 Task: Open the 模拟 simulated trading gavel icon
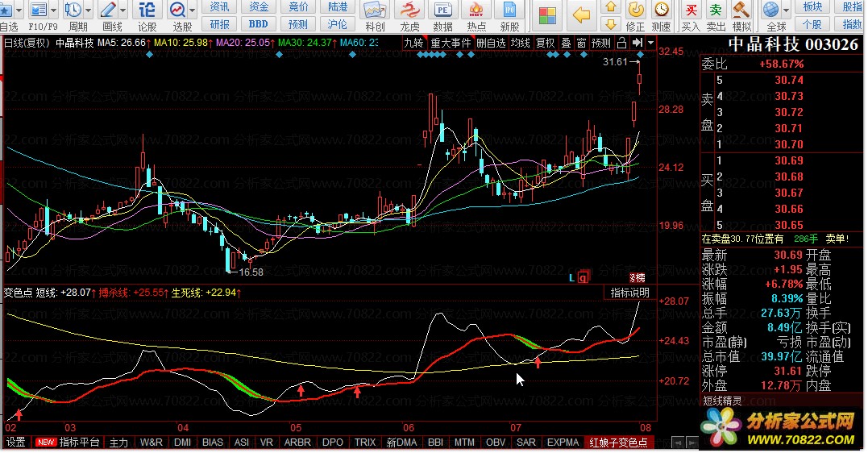click(x=741, y=10)
